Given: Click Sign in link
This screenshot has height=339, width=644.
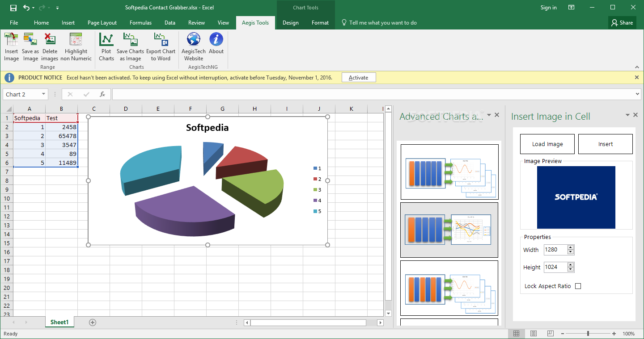Looking at the screenshot, I should pyautogui.click(x=549, y=8).
